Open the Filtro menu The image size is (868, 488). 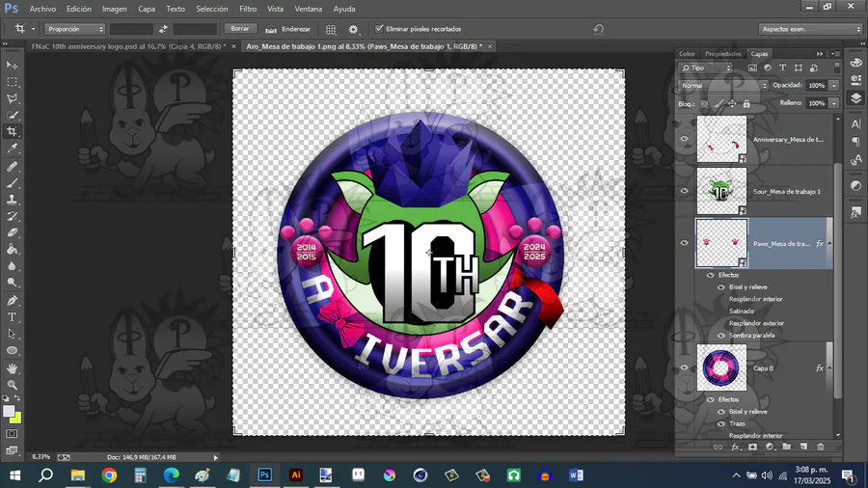(248, 9)
